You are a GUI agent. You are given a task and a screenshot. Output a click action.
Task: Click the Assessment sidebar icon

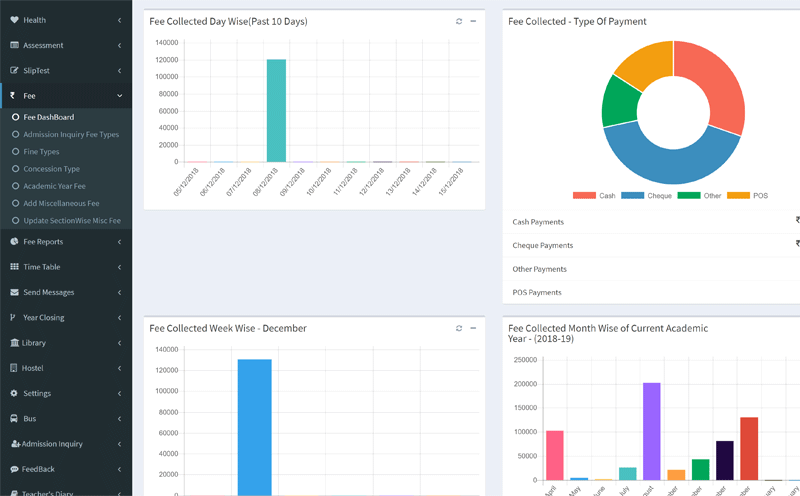click(14, 45)
